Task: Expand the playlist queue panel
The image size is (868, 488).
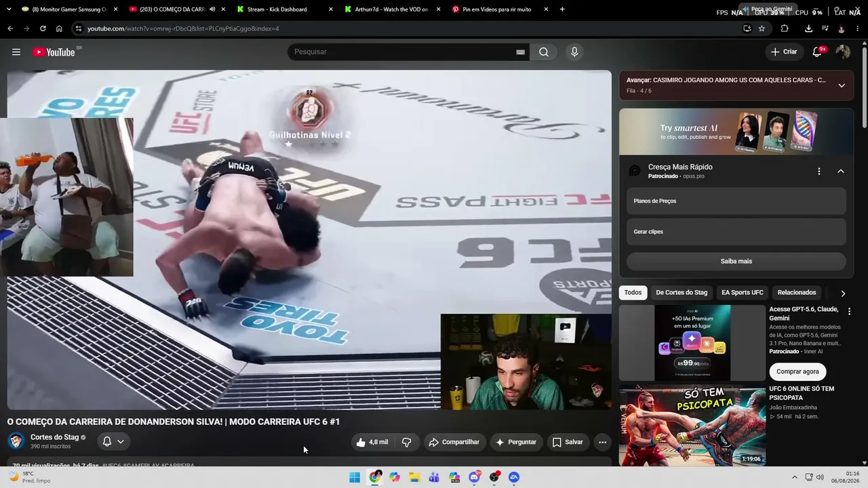Action: 842,85
